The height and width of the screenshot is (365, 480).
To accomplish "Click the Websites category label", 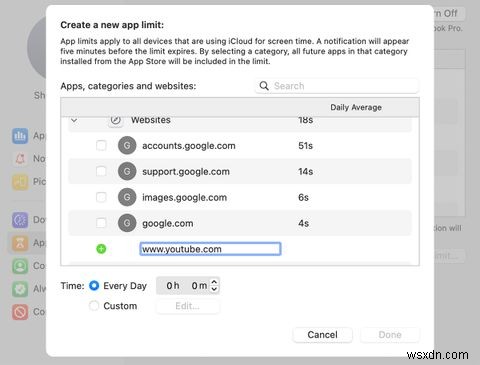I will [x=151, y=120].
